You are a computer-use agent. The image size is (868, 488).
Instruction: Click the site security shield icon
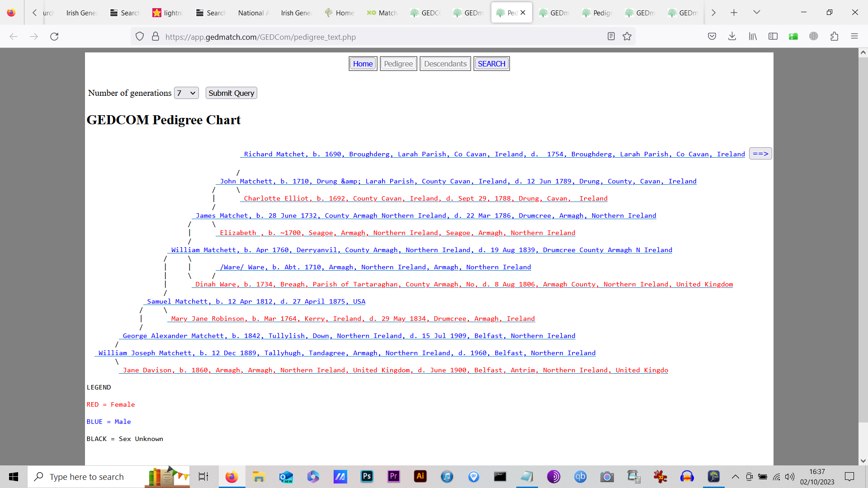coord(140,37)
